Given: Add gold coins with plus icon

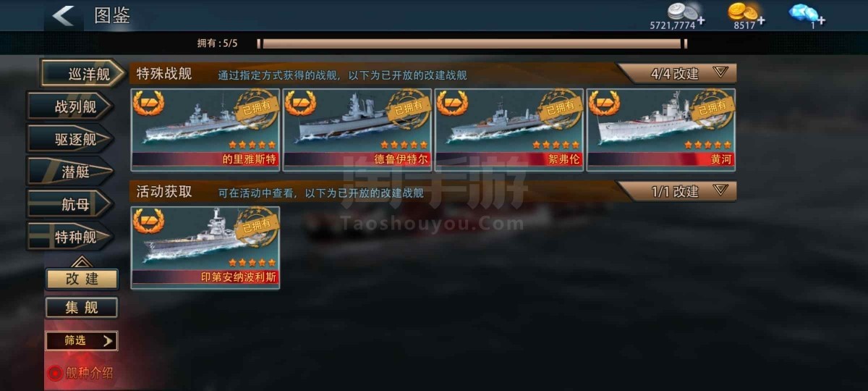Looking at the screenshot, I should coord(761,21).
